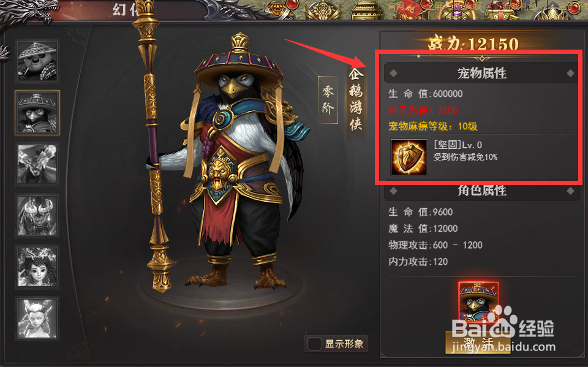The height and width of the screenshot is (367, 588).
Task: Open the pagoda building icon at top
Action: (x=367, y=10)
